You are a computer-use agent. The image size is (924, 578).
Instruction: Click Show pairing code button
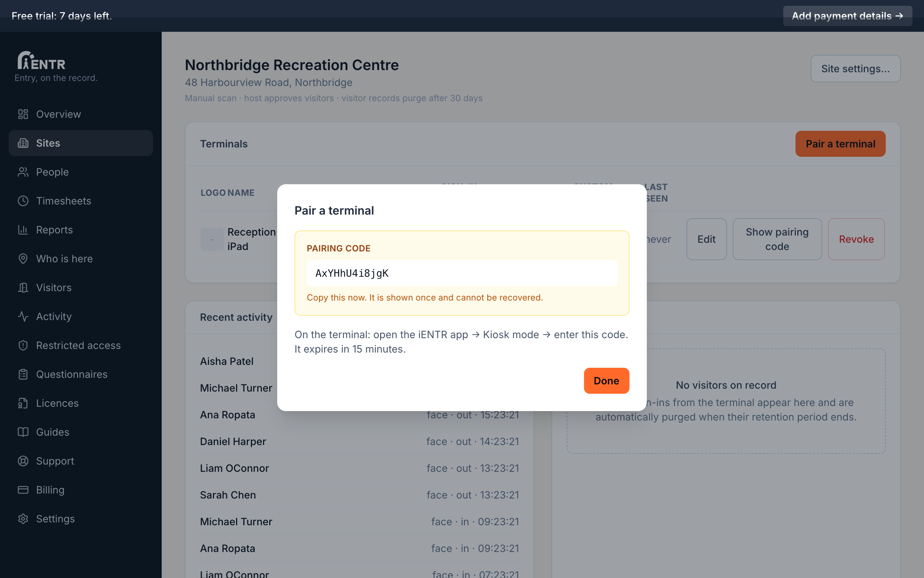click(777, 239)
